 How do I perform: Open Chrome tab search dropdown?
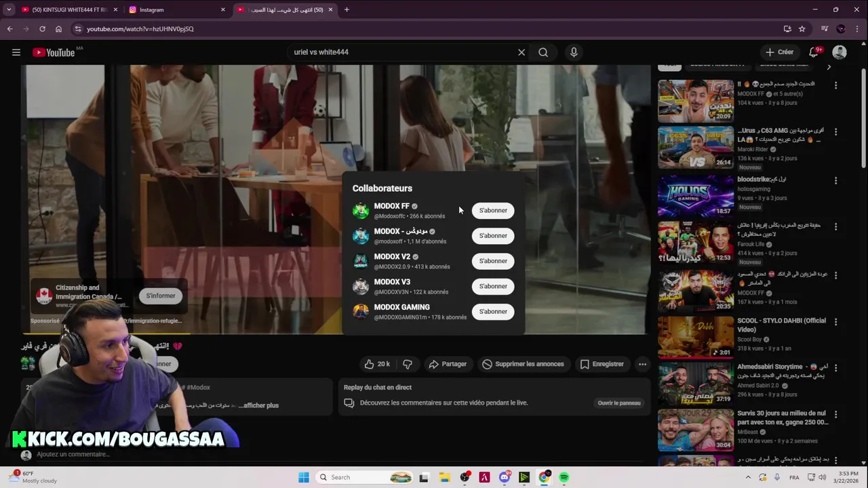9,9
